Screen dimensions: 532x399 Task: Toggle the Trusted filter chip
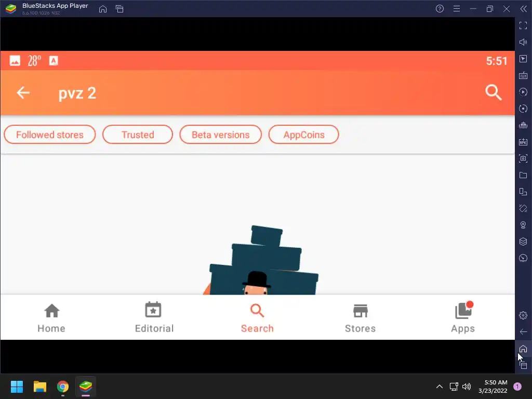point(138,135)
